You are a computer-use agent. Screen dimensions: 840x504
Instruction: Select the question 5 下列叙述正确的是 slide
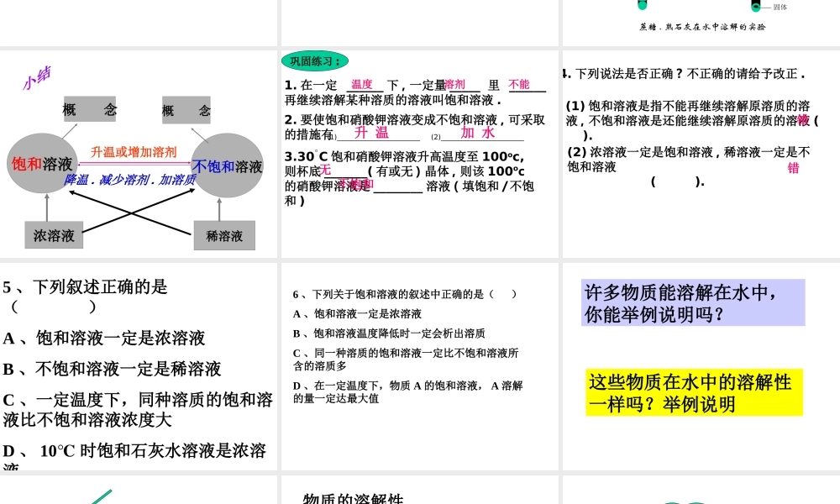coord(139,366)
